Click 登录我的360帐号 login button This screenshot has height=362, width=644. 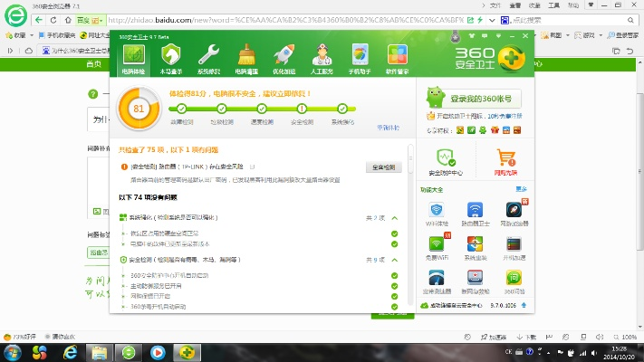click(x=474, y=98)
